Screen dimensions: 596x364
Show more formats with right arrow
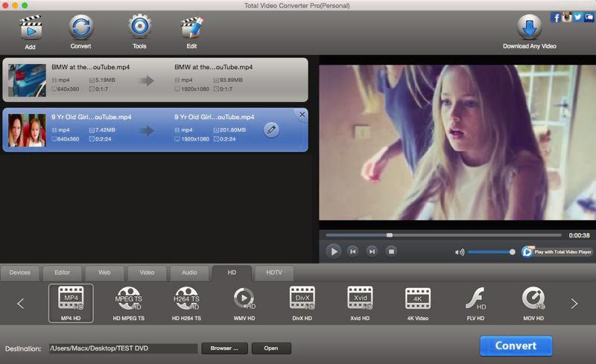pos(574,303)
